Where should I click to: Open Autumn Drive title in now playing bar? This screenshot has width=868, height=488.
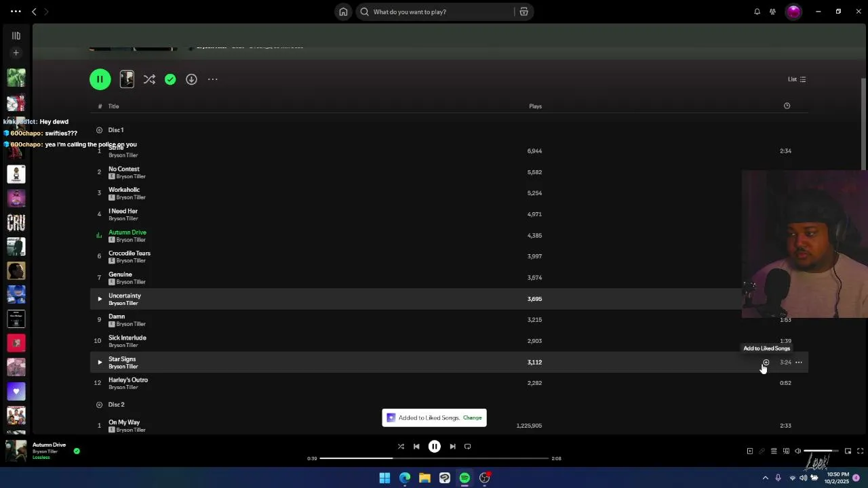(49, 445)
